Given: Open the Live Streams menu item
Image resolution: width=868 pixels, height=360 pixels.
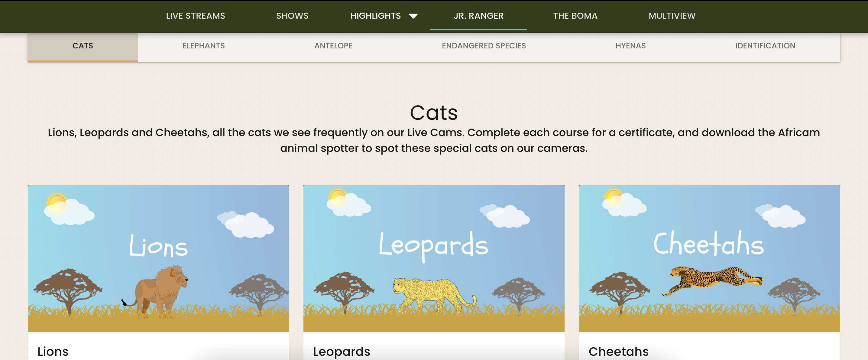Looking at the screenshot, I should (x=196, y=16).
